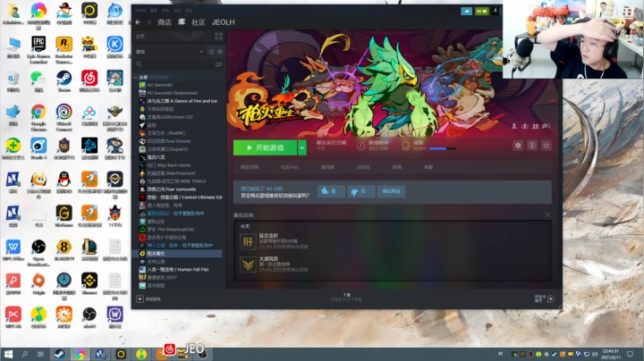The image size is (644, 361).
Task: Collapse the All games list group
Action: click(136, 77)
